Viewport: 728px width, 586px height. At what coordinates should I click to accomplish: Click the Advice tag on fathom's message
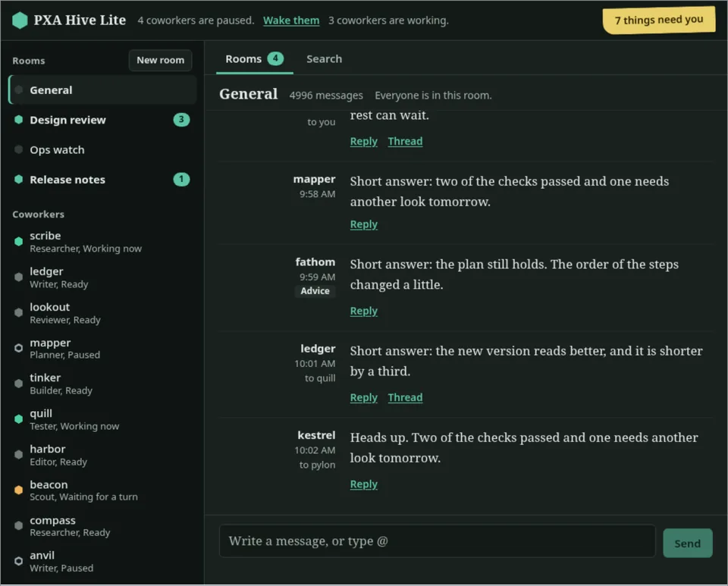pyautogui.click(x=315, y=291)
